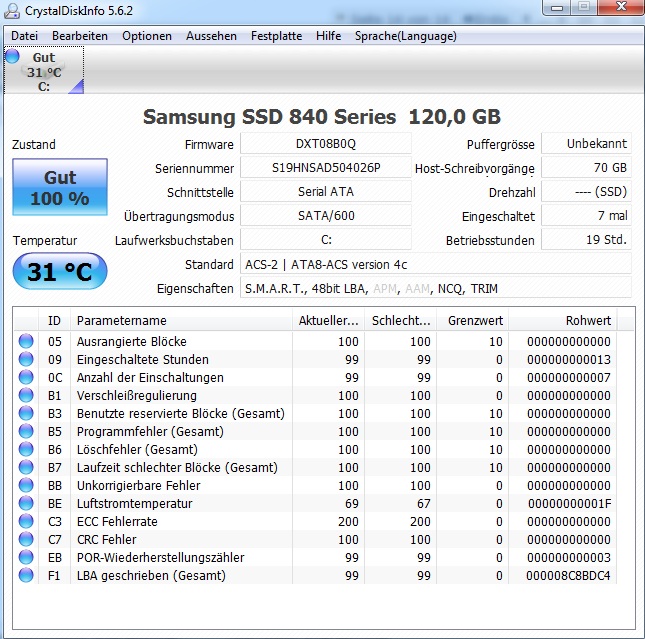Click the Betriebsstunden field 19 Std.
The image size is (645, 639).
coord(586,239)
